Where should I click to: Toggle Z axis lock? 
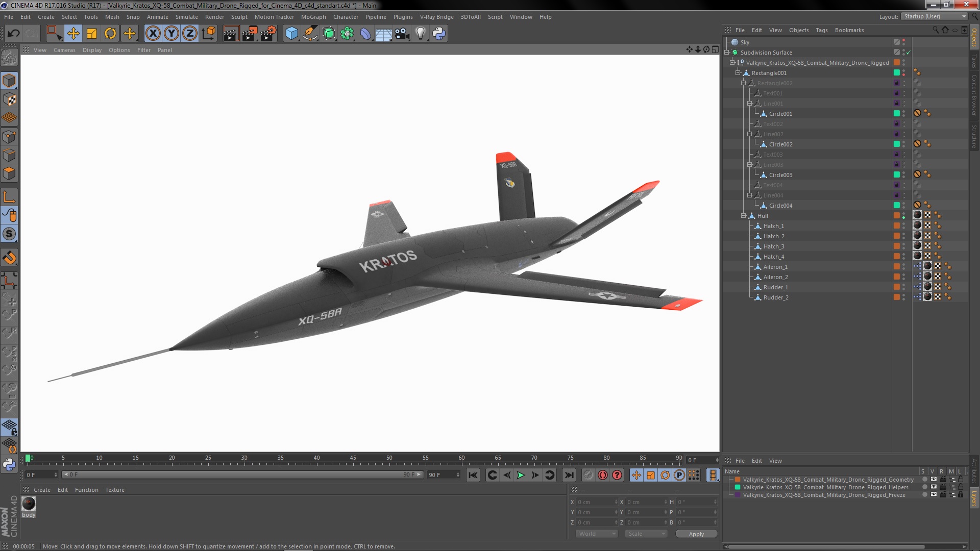pos(190,34)
